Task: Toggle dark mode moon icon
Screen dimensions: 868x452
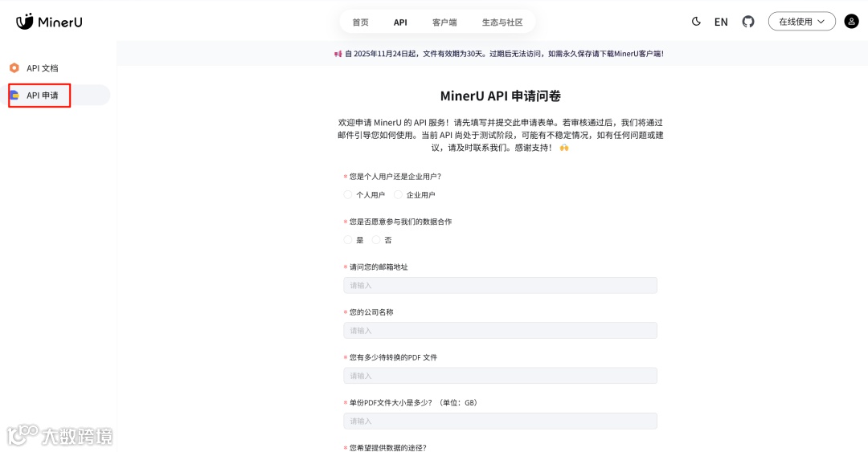Action: click(x=696, y=22)
